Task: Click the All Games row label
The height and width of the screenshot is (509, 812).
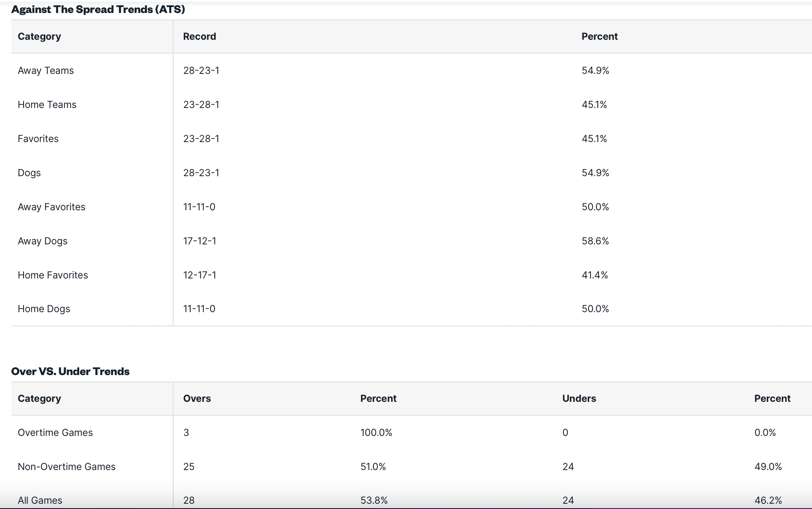Action: (x=40, y=500)
